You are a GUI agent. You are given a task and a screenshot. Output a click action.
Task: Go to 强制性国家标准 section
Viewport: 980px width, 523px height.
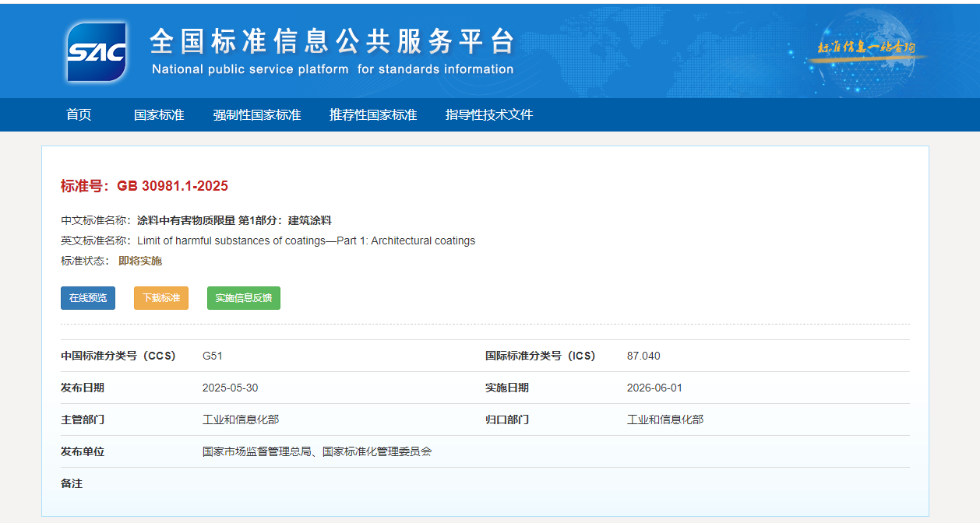257,114
